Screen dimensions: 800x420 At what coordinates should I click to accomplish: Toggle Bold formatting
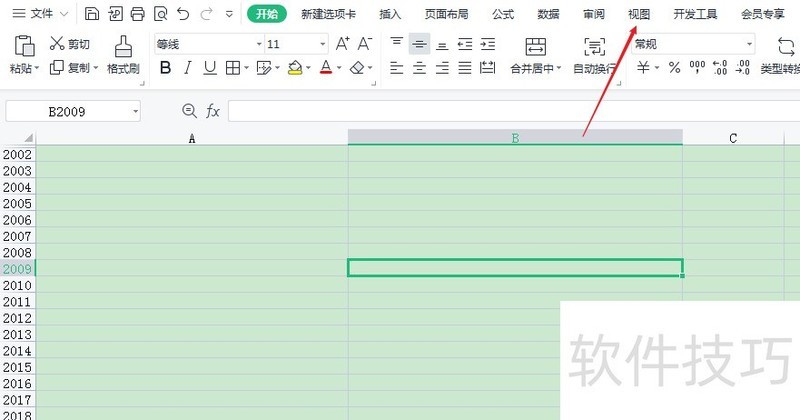point(165,67)
